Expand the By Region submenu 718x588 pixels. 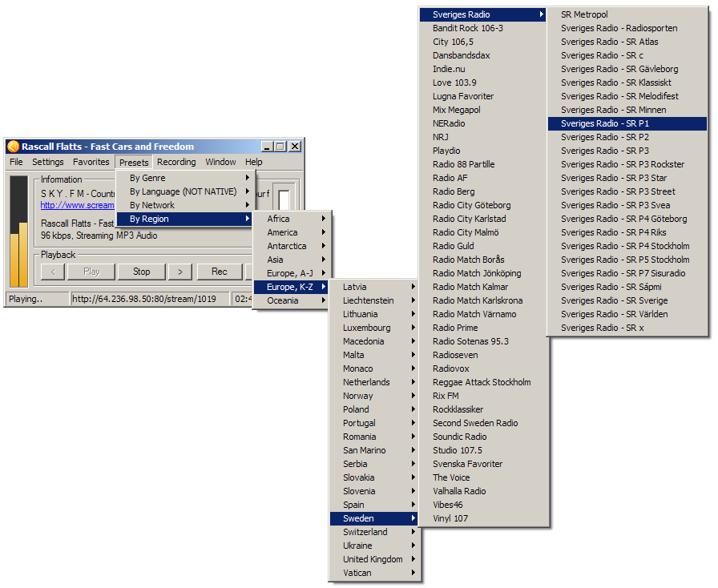(186, 219)
